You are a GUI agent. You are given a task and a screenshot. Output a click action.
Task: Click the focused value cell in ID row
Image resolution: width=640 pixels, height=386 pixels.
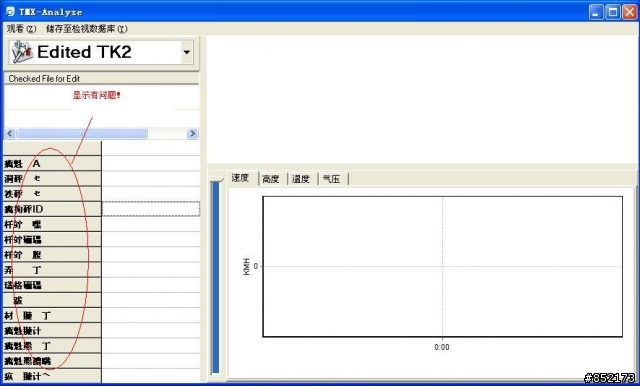(x=151, y=209)
